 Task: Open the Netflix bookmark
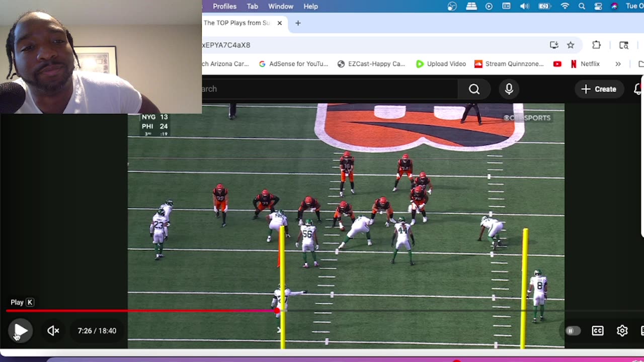pyautogui.click(x=585, y=64)
